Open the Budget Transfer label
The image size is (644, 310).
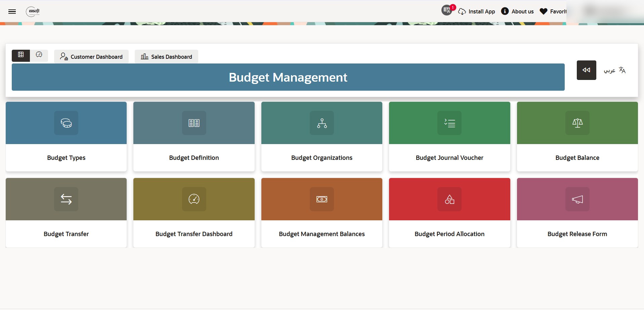[x=66, y=234]
